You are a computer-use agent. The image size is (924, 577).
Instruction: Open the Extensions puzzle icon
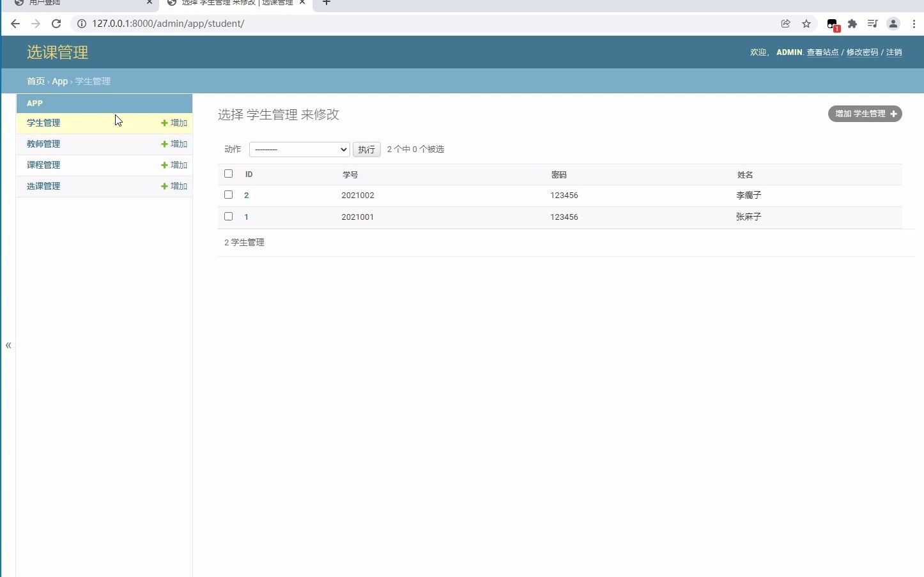(852, 24)
